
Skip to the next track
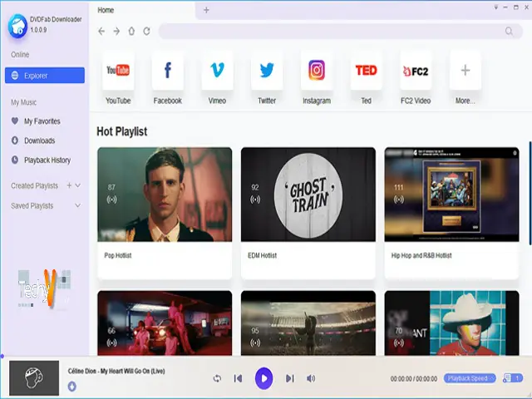click(x=289, y=378)
